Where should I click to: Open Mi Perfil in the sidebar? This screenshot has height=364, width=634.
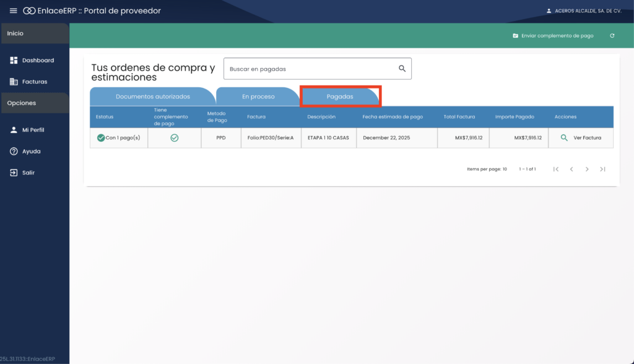pyautogui.click(x=35, y=130)
